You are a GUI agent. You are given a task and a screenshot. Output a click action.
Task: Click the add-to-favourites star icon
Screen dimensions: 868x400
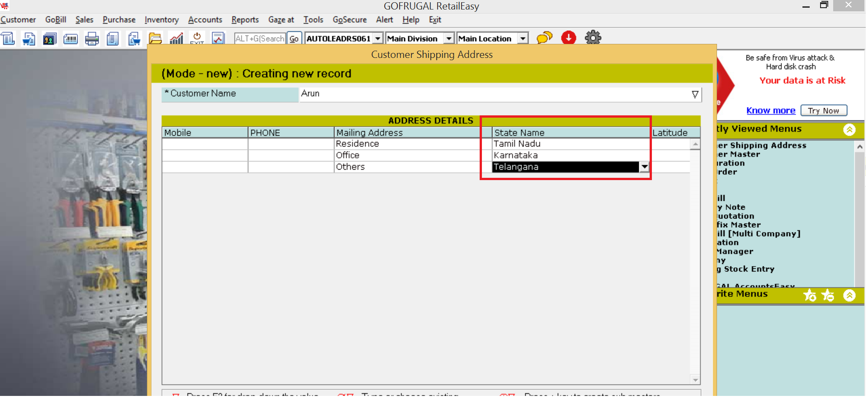click(810, 295)
